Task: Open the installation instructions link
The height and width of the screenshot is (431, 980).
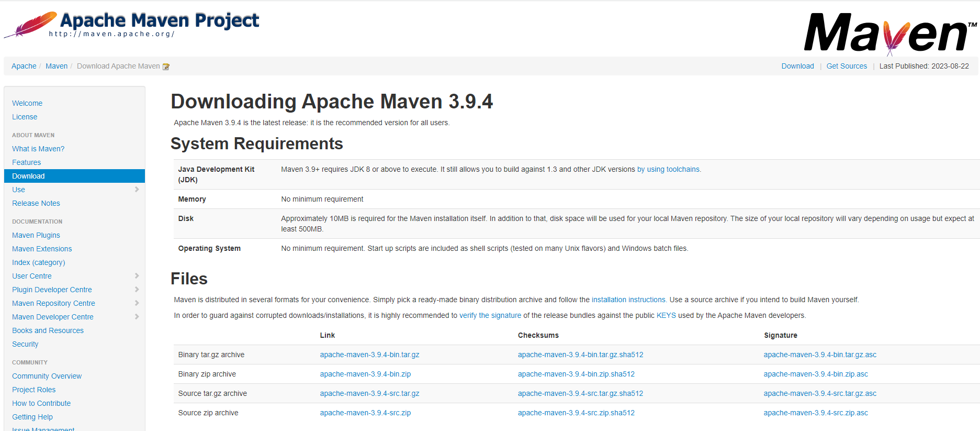Action: 628,300
